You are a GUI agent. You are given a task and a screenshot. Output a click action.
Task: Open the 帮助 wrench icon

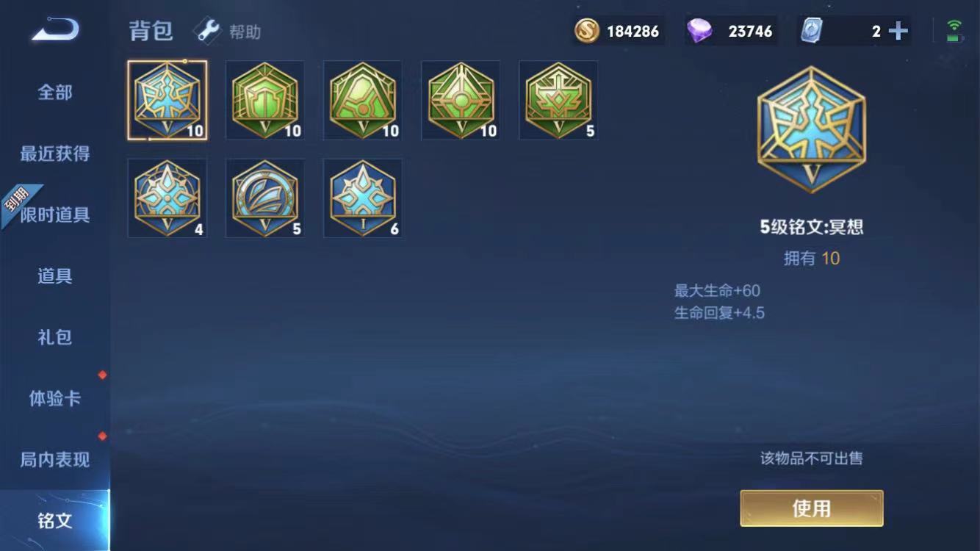click(x=206, y=31)
